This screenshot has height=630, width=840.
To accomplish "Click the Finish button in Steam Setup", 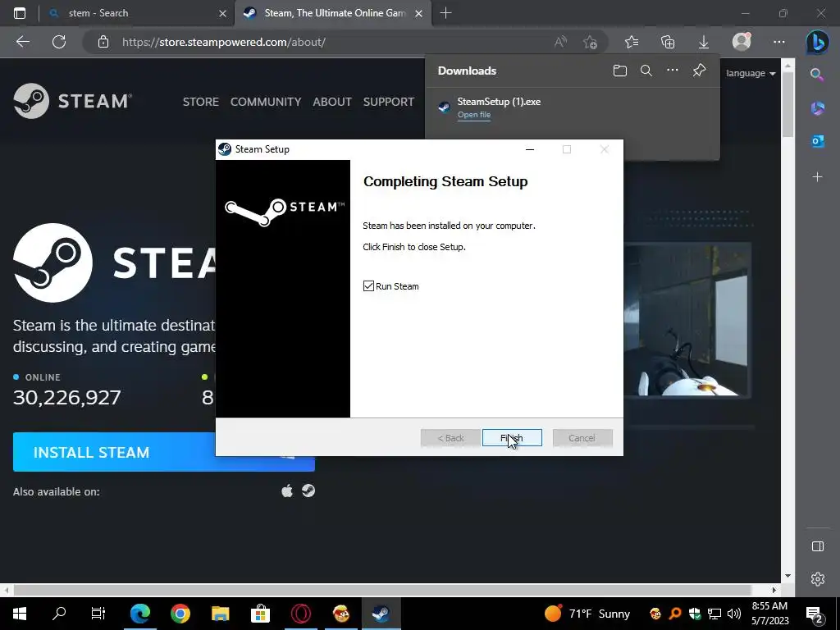I will [x=512, y=438].
